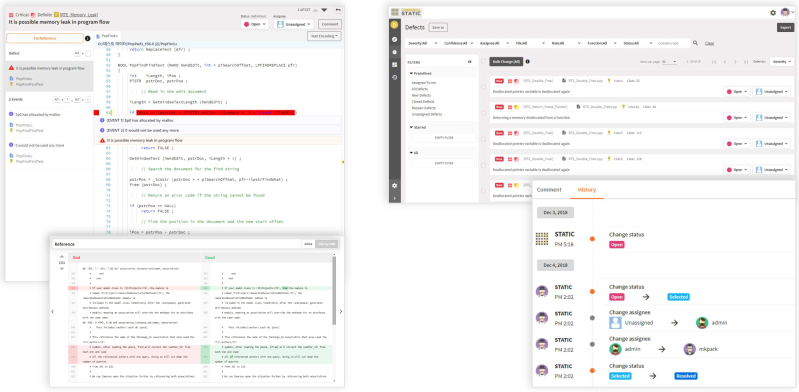799x392 pixels.
Task: Click the yellow D project icon in sidebar
Action: pyautogui.click(x=394, y=25)
